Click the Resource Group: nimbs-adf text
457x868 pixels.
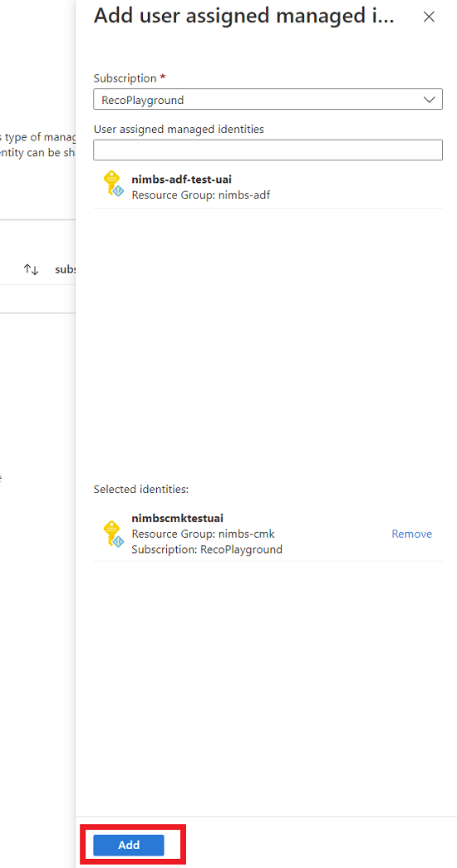coord(201,195)
